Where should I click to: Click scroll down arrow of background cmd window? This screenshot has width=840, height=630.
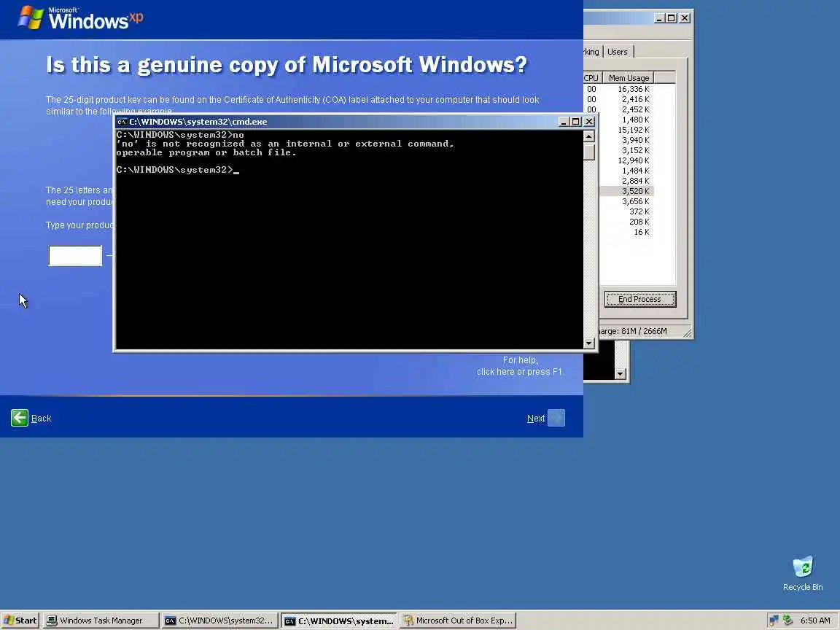[620, 374]
